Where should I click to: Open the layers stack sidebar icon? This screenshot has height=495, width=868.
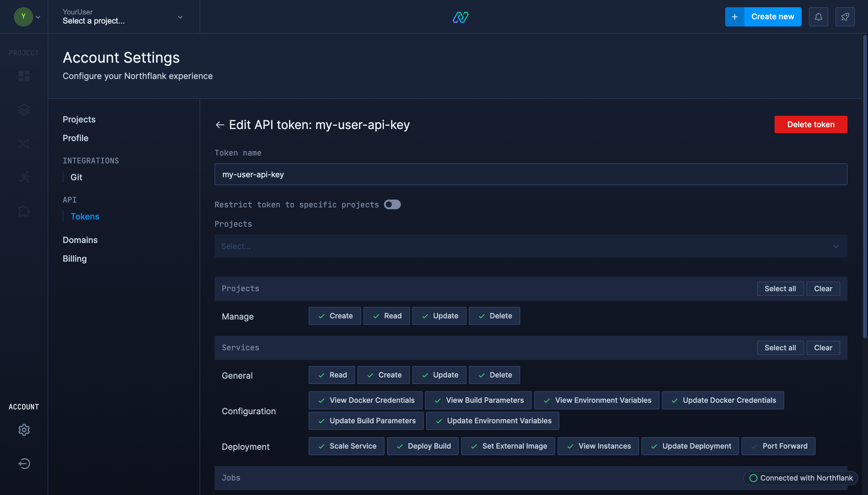tap(24, 109)
